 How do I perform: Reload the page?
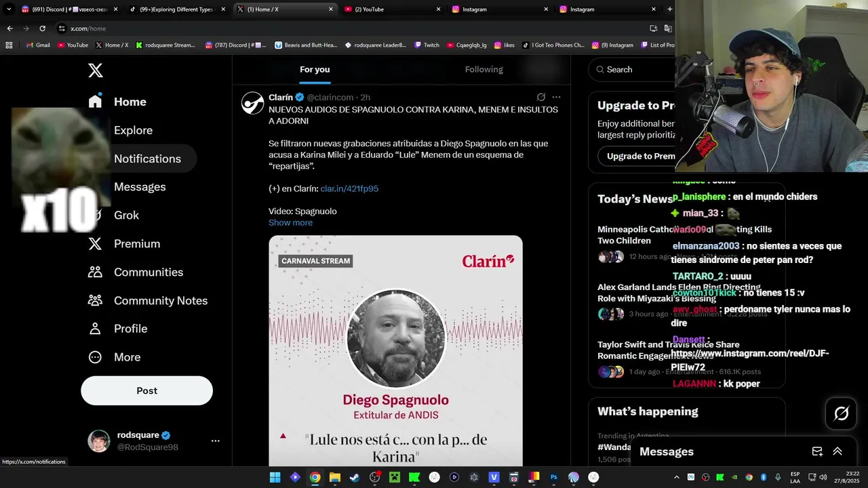42,28
